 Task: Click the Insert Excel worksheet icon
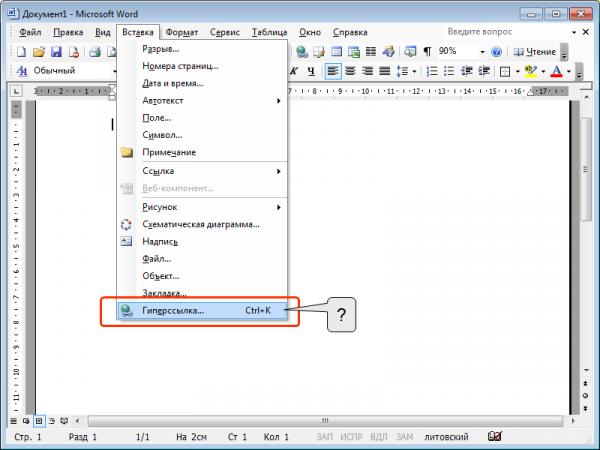pyautogui.click(x=354, y=52)
